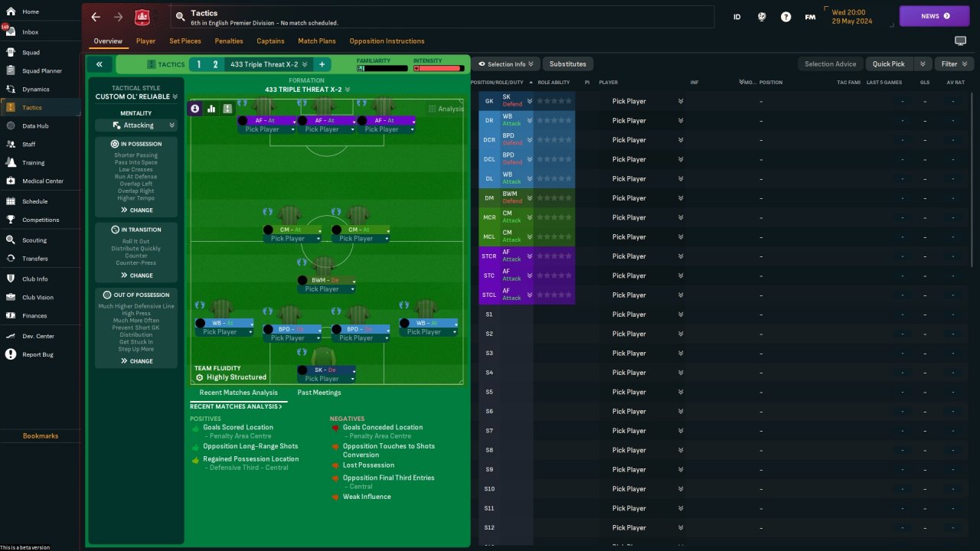Toggle the bar chart pitch view
980x551 pixels.
click(x=211, y=109)
